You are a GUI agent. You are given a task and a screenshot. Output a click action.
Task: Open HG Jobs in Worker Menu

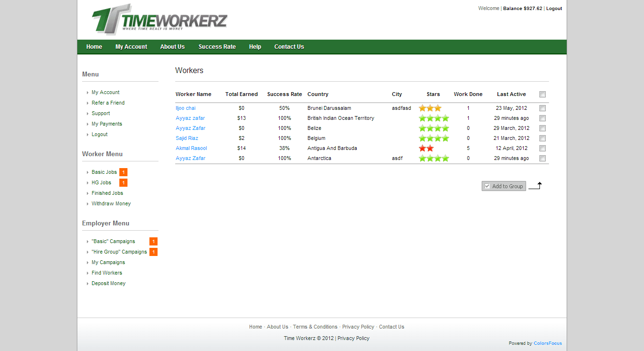point(101,183)
